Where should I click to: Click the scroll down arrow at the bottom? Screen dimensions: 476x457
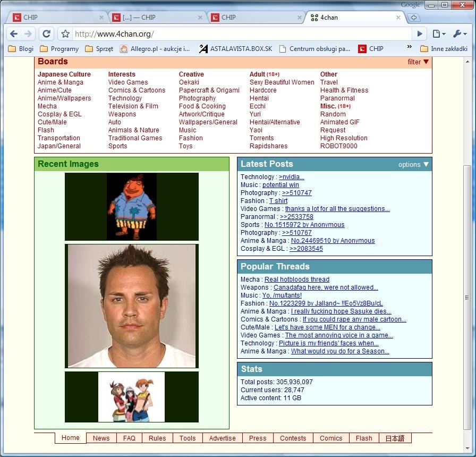point(467,448)
